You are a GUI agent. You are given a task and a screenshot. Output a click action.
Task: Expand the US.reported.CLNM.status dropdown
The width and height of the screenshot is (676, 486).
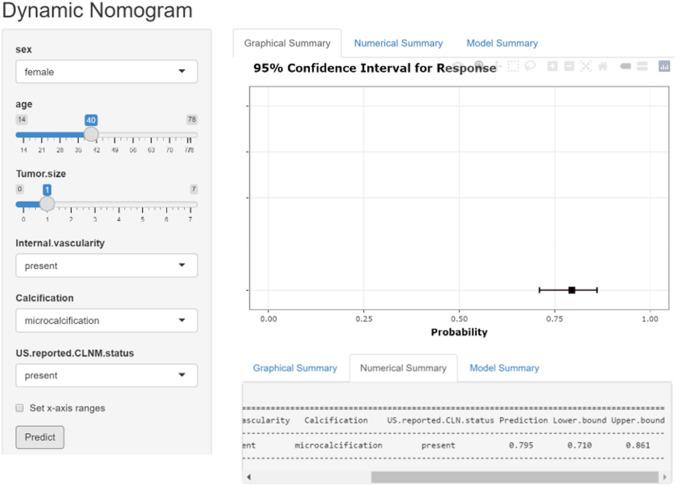[x=106, y=376]
